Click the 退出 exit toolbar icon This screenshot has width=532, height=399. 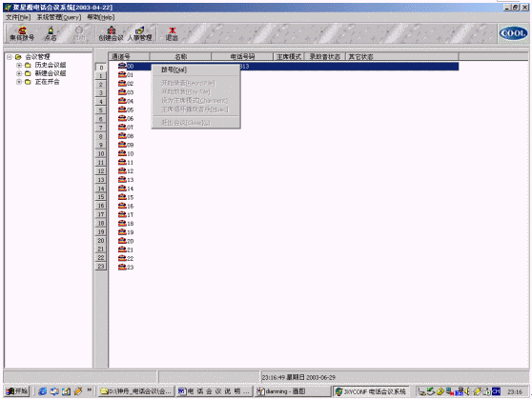pyautogui.click(x=172, y=33)
